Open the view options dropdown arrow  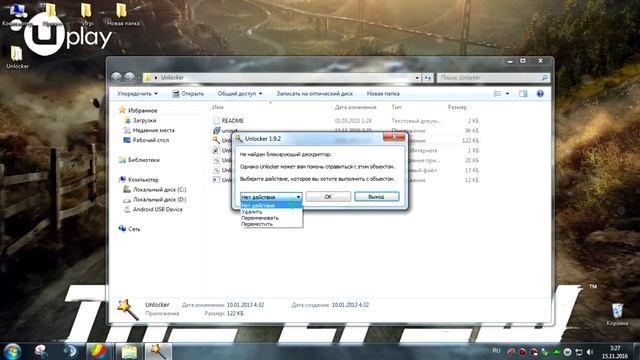(x=507, y=94)
